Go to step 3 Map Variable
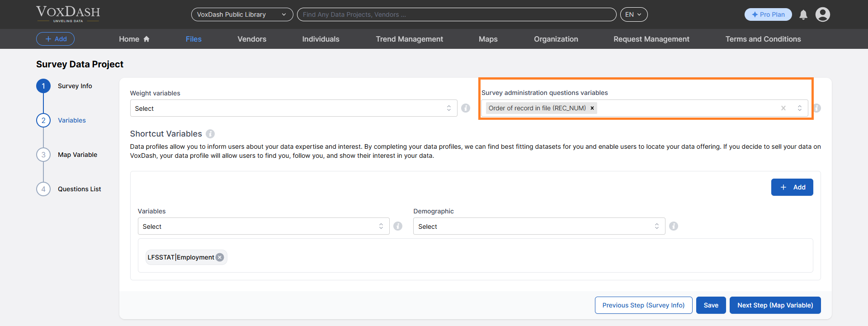The width and height of the screenshot is (868, 326). pos(67,155)
